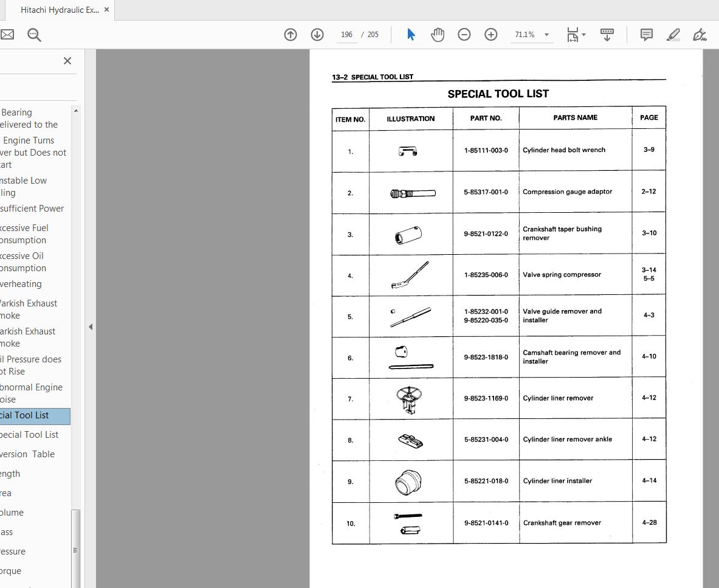This screenshot has width=719, height=588.
Task: Open the Fill & Sign tool
Action: [x=699, y=35]
